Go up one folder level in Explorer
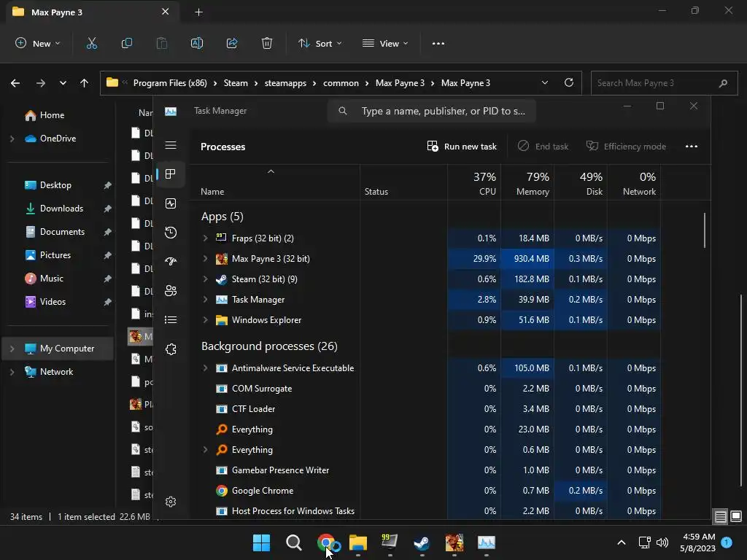This screenshot has width=747, height=560. coord(85,83)
